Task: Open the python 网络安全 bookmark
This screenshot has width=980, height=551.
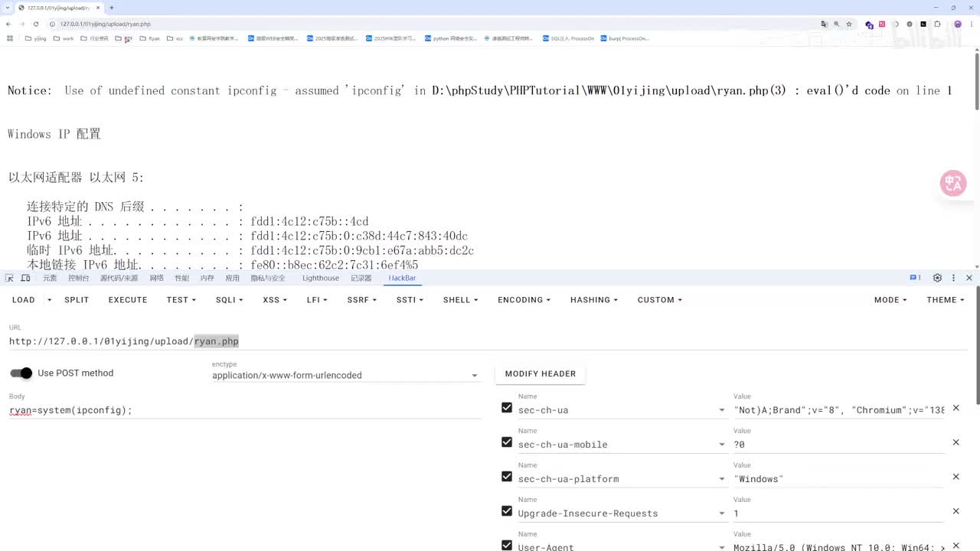Action: tap(450, 38)
